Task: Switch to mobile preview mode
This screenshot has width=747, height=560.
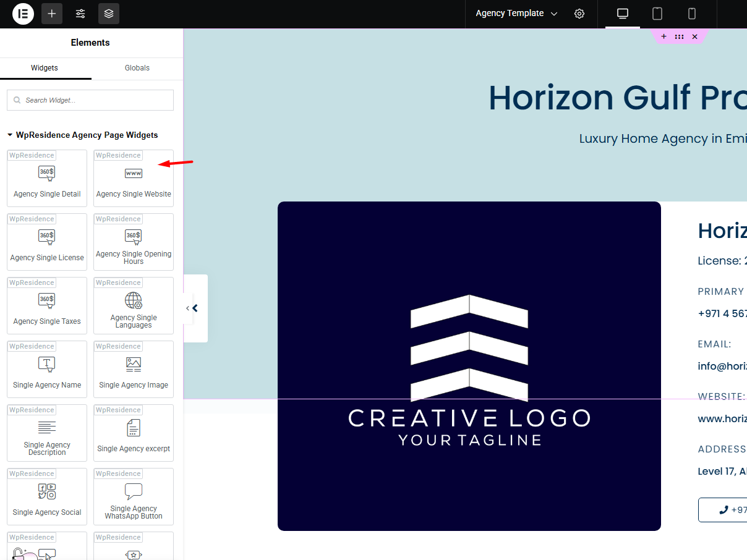Action: (x=692, y=14)
